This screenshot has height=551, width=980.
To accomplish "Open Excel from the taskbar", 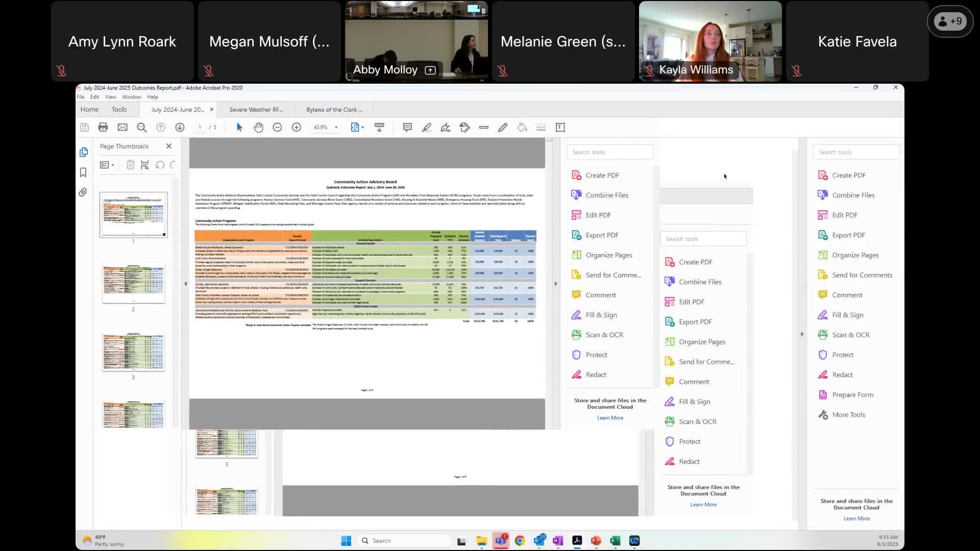I will (x=615, y=541).
